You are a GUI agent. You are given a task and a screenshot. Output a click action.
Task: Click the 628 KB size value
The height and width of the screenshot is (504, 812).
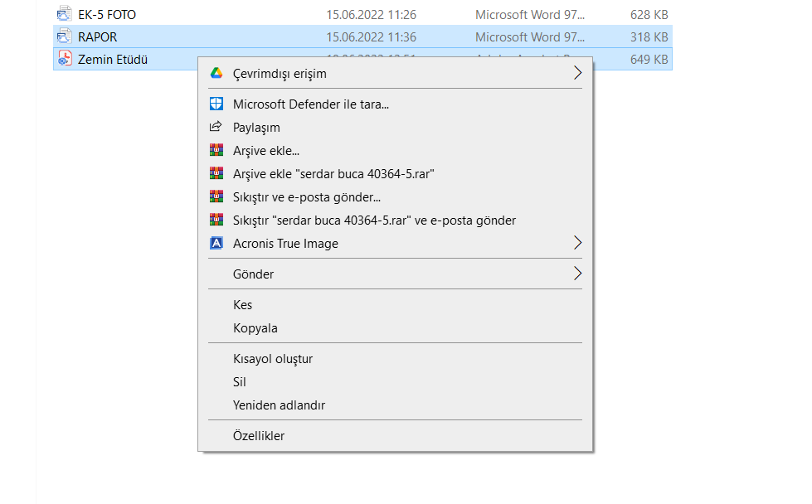pos(649,14)
